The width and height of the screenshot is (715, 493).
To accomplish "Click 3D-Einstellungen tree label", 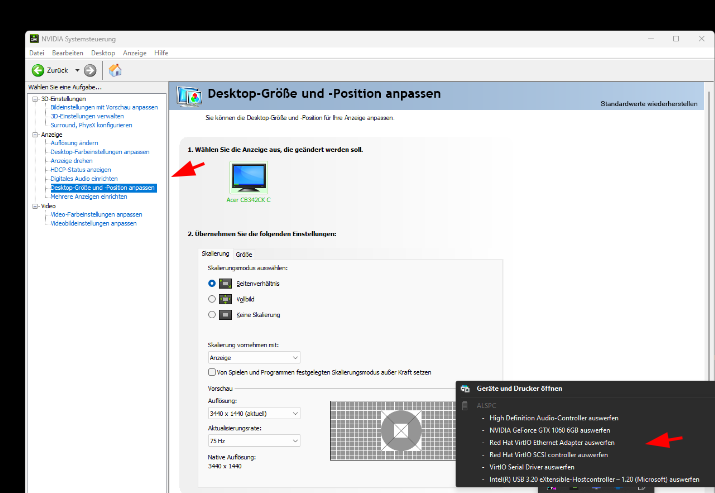I will click(63, 99).
